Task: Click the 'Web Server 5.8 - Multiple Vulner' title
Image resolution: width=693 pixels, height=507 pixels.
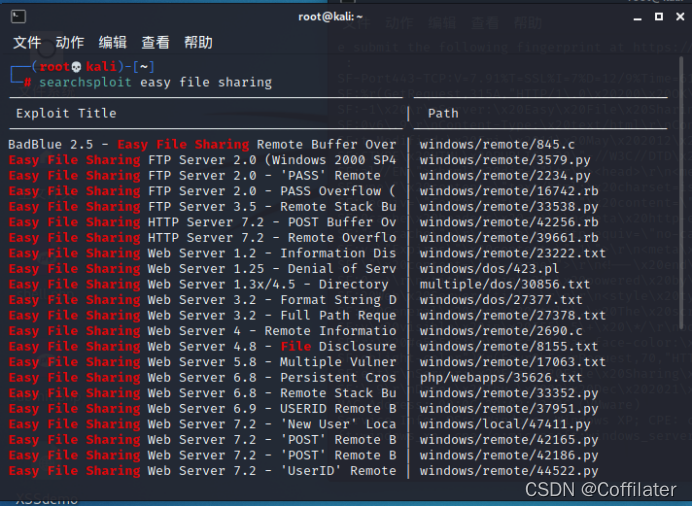Action: (x=272, y=362)
